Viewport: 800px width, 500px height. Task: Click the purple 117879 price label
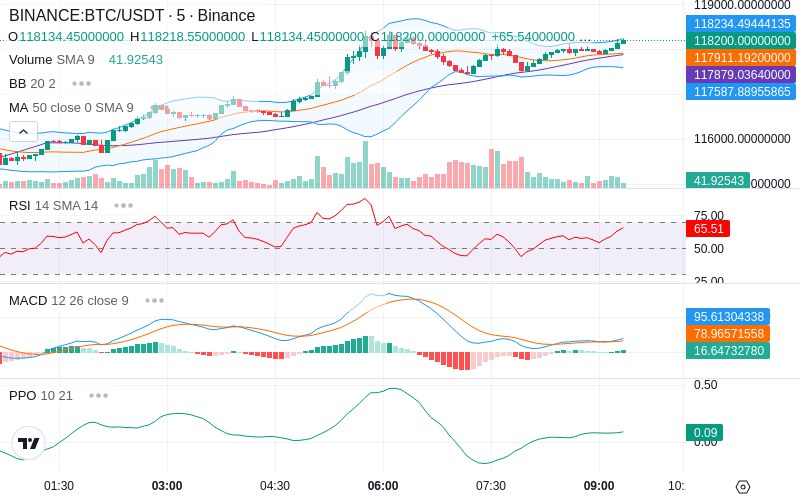[741, 74]
